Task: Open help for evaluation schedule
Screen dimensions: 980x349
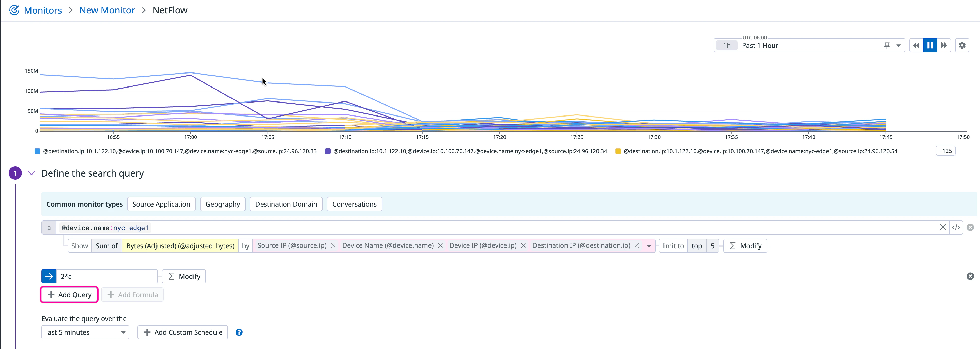Action: coord(239,332)
